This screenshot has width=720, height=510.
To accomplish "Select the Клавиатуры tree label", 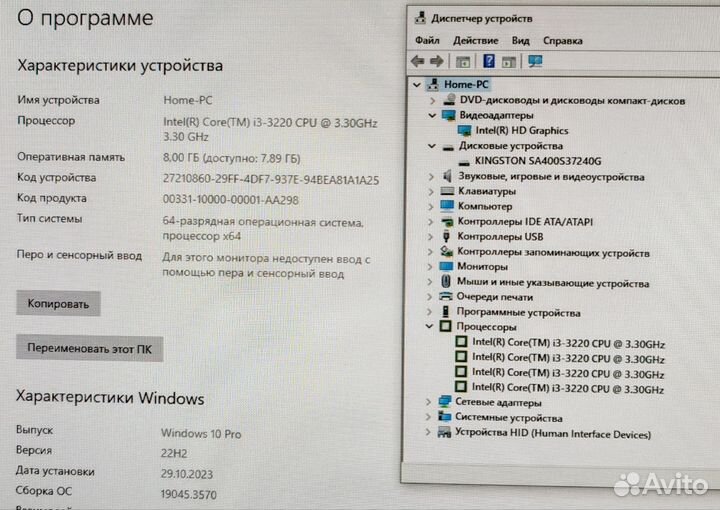I will tap(487, 191).
